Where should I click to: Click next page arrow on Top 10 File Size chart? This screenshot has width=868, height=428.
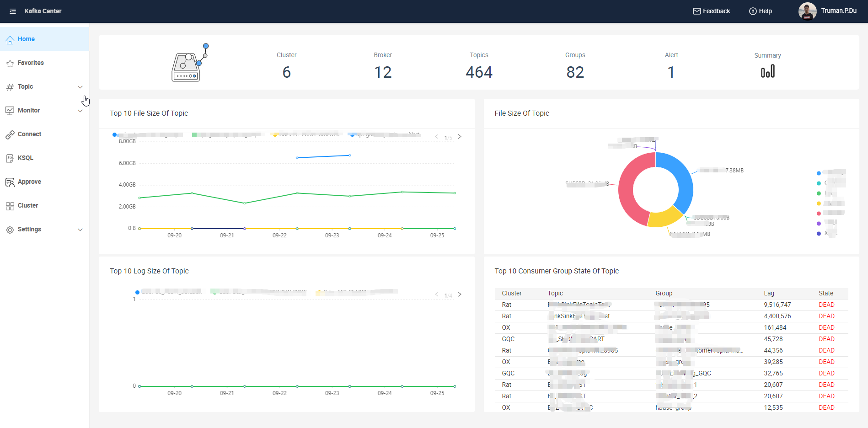tap(460, 136)
